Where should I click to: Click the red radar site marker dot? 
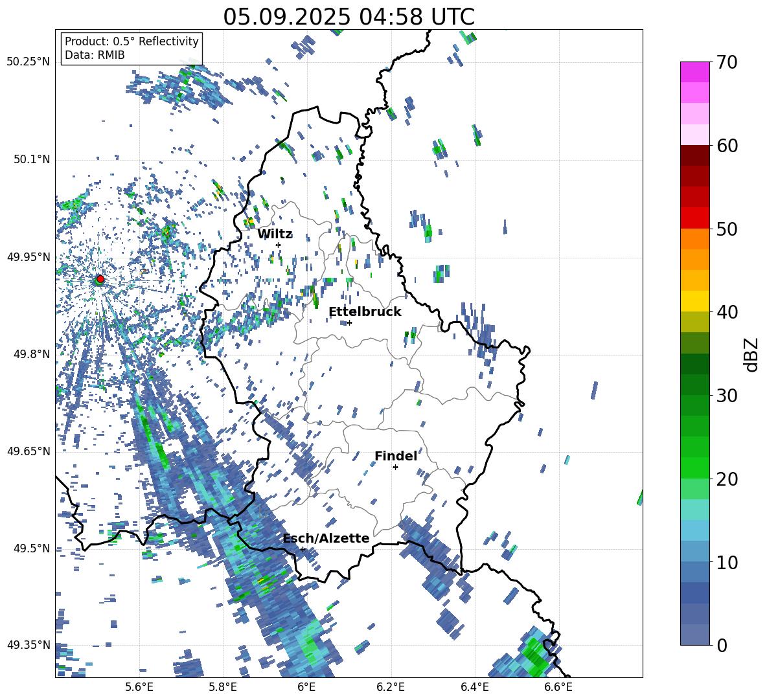[100, 278]
